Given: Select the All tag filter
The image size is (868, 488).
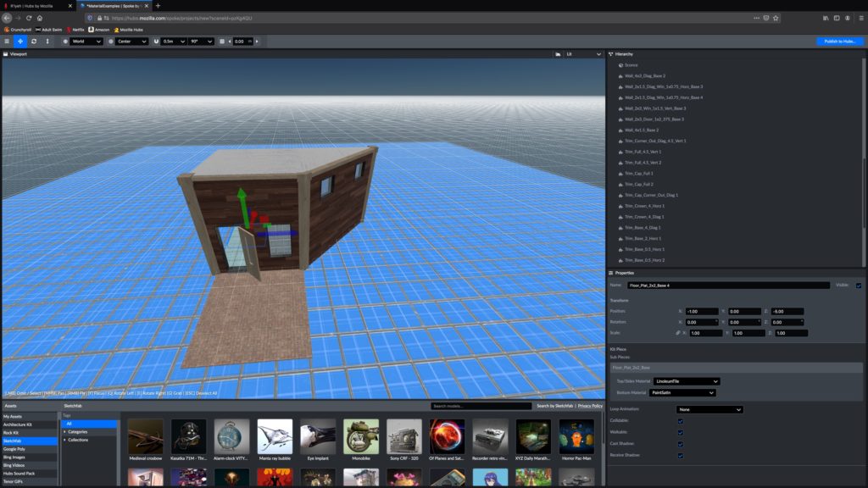Looking at the screenshot, I should tap(89, 424).
